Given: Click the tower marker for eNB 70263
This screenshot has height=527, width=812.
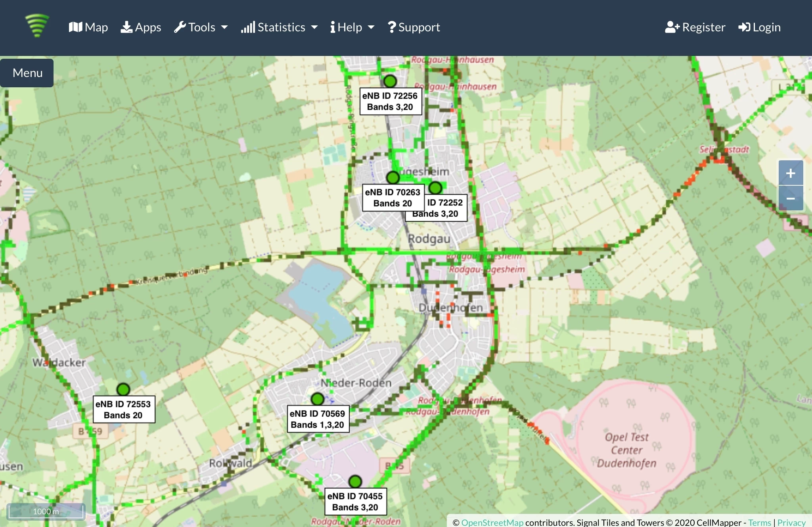Looking at the screenshot, I should pyautogui.click(x=393, y=177).
